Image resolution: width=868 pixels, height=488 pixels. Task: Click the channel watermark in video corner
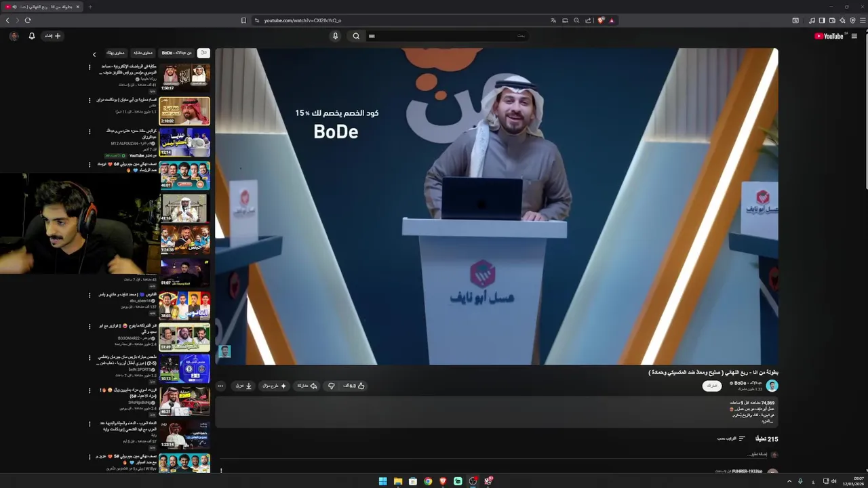pos(224,351)
